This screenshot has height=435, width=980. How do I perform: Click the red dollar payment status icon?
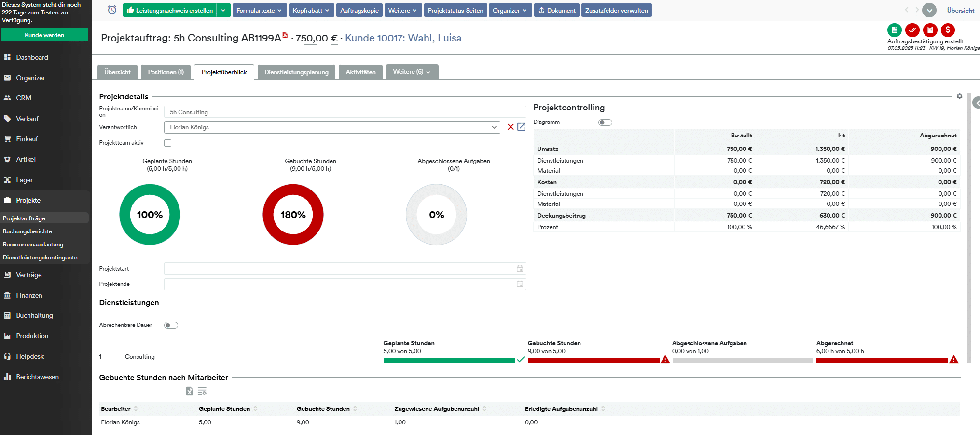(x=948, y=30)
